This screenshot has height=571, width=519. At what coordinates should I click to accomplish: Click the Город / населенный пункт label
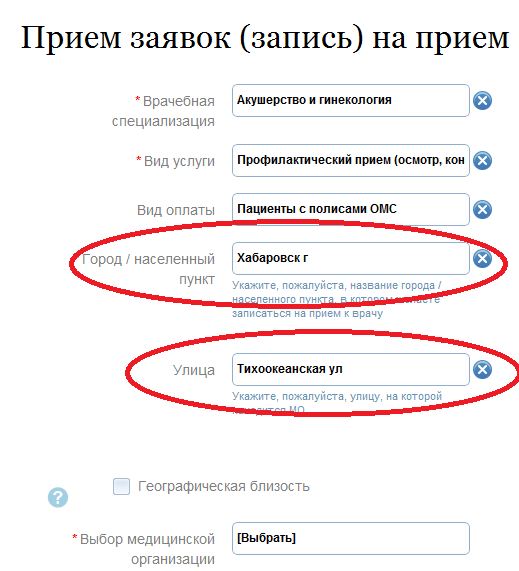(x=148, y=269)
